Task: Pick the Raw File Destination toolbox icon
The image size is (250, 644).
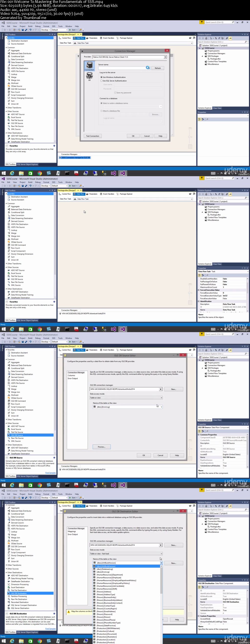Action: (x=9, y=599)
